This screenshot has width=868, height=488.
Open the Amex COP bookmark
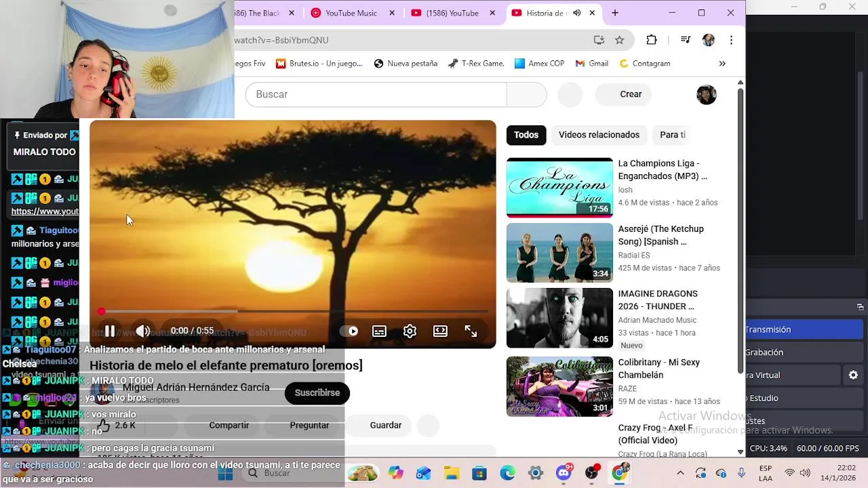539,64
